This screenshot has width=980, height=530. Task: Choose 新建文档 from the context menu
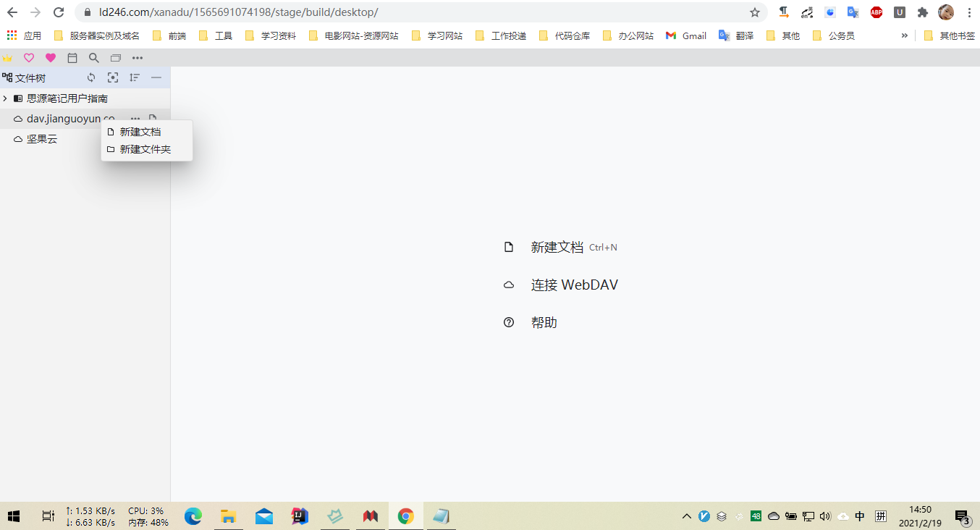point(139,132)
